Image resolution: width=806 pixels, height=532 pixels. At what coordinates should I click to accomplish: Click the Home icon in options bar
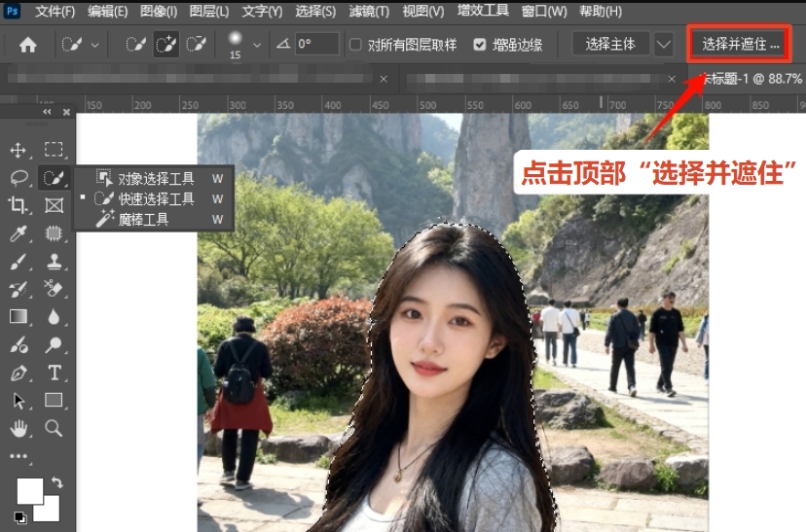coord(28,45)
